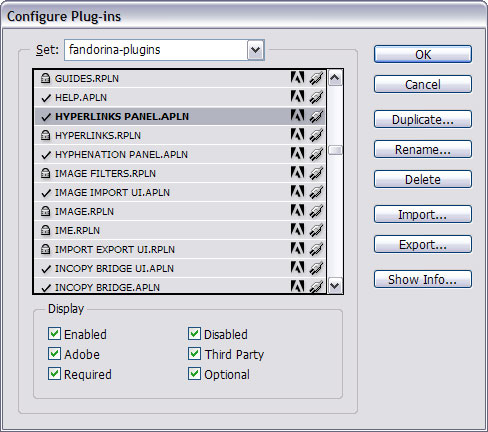
Task: Click the plug icon on IMPORT EXPORT UI.RPLN row
Action: point(316,249)
